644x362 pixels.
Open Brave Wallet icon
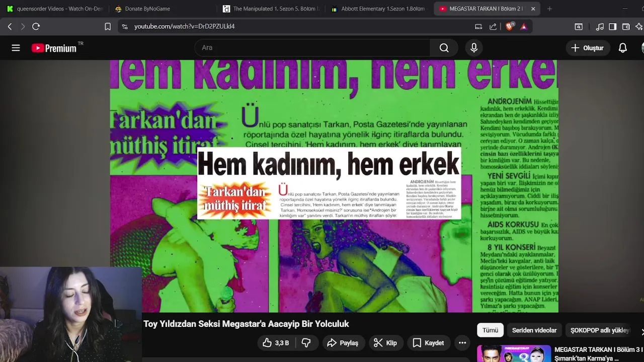(x=626, y=26)
